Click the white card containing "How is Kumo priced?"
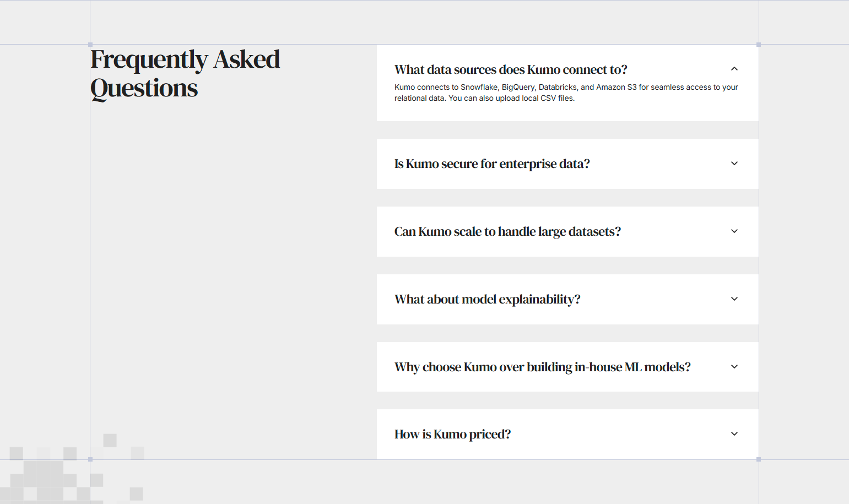Image resolution: width=849 pixels, height=504 pixels. pyautogui.click(x=567, y=434)
